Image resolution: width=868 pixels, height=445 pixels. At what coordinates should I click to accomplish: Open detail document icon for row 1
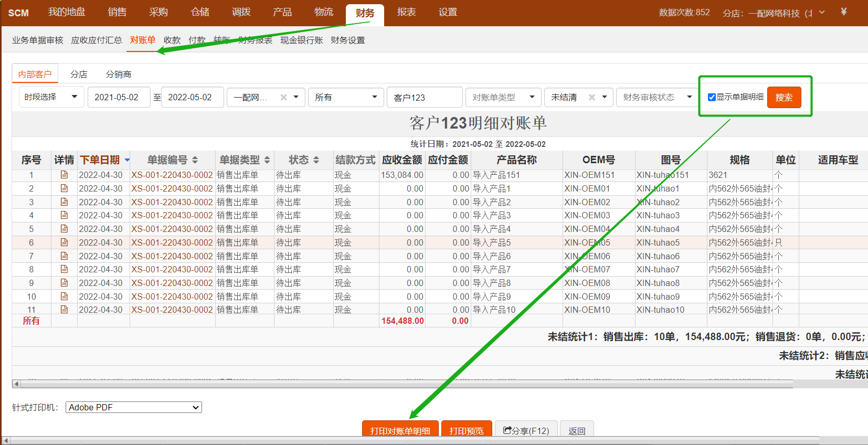64,175
